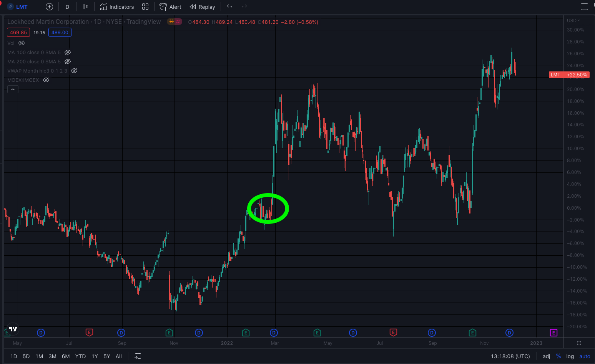The image size is (595, 364).
Task: Toggle visibility of VWAP indicator
Action: pos(75,71)
